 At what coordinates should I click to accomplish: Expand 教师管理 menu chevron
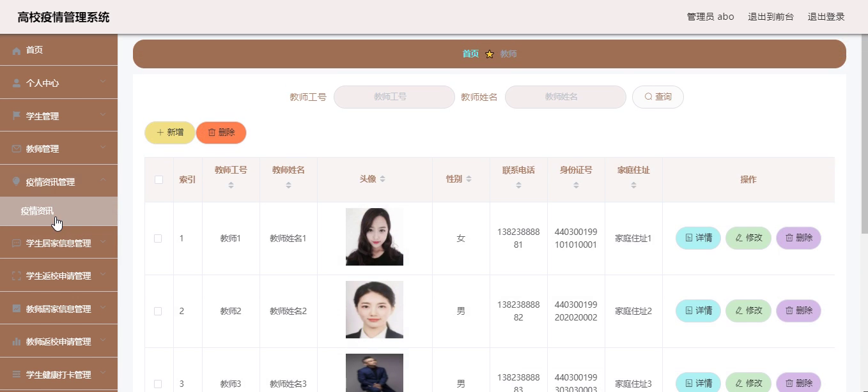[103, 148]
